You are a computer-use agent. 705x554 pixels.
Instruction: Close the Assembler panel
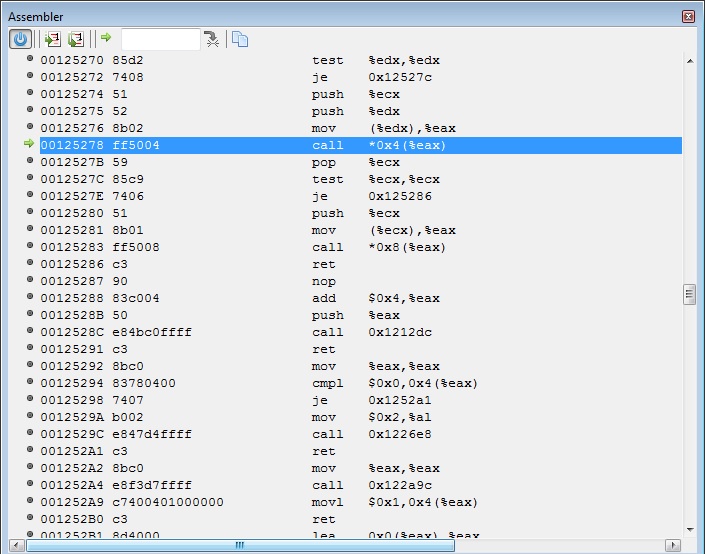click(x=688, y=17)
